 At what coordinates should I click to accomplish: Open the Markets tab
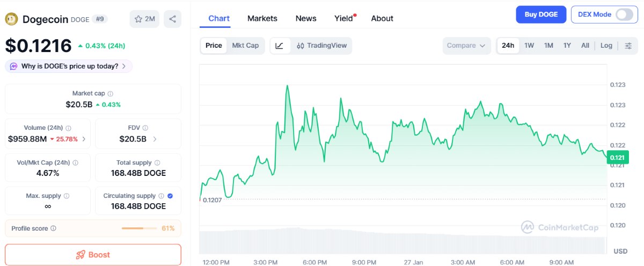click(x=262, y=18)
